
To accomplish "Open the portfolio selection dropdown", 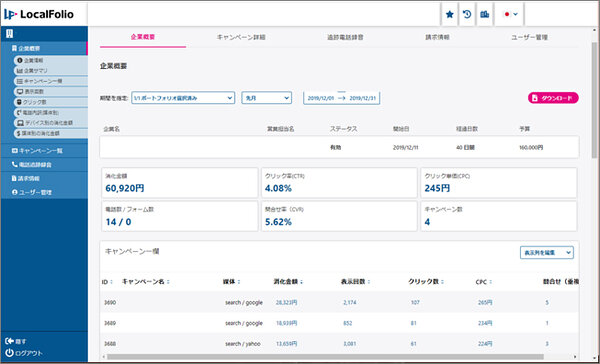I will pyautogui.click(x=183, y=98).
